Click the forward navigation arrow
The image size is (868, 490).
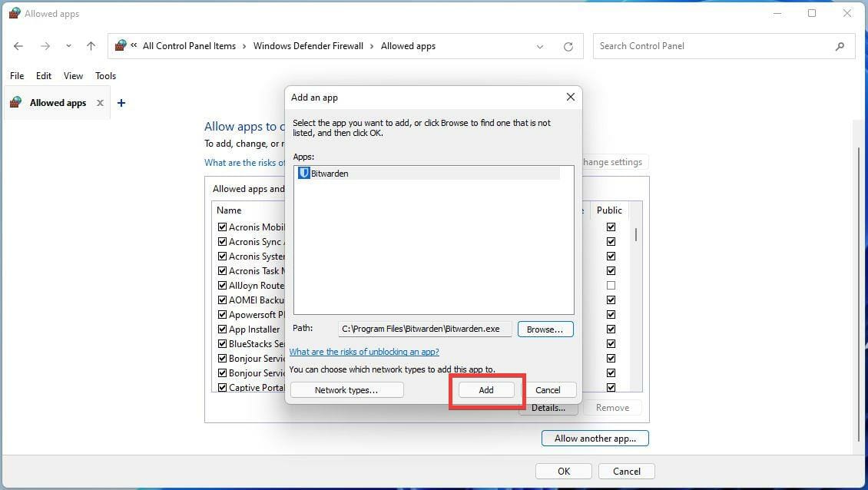tap(45, 46)
